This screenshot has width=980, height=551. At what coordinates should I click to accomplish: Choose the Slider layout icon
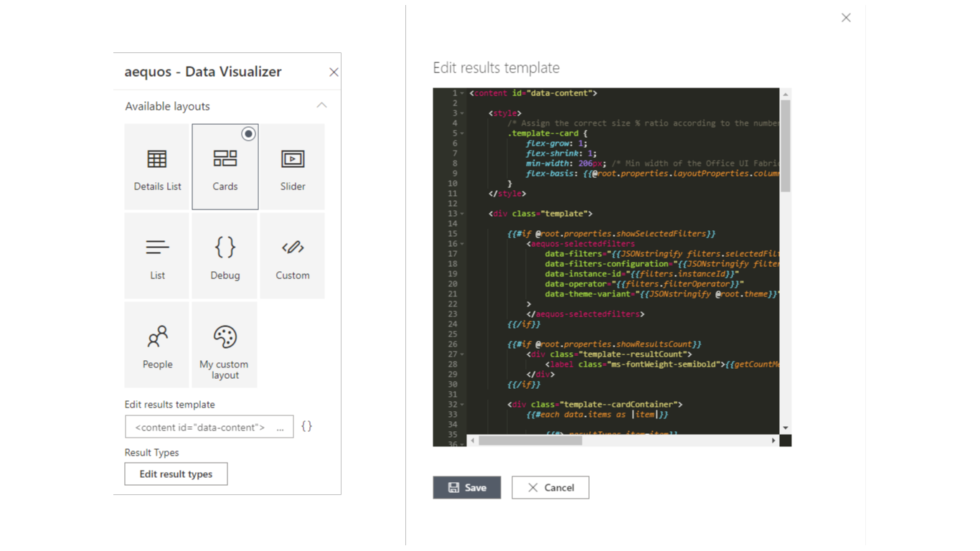click(x=293, y=159)
